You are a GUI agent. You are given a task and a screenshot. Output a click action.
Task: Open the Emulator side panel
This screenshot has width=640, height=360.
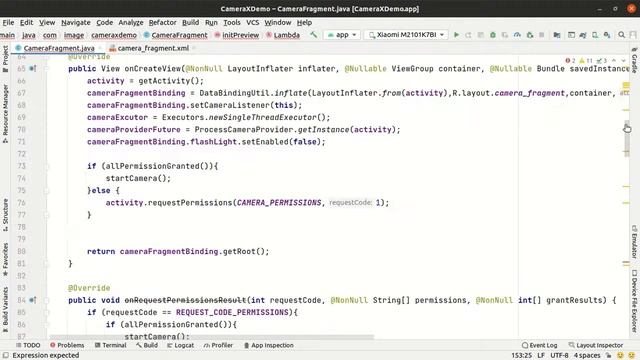coord(634,242)
